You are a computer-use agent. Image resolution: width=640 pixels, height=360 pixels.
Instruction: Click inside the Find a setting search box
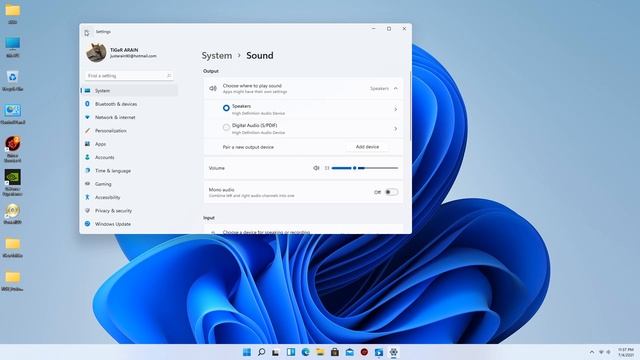[129, 76]
